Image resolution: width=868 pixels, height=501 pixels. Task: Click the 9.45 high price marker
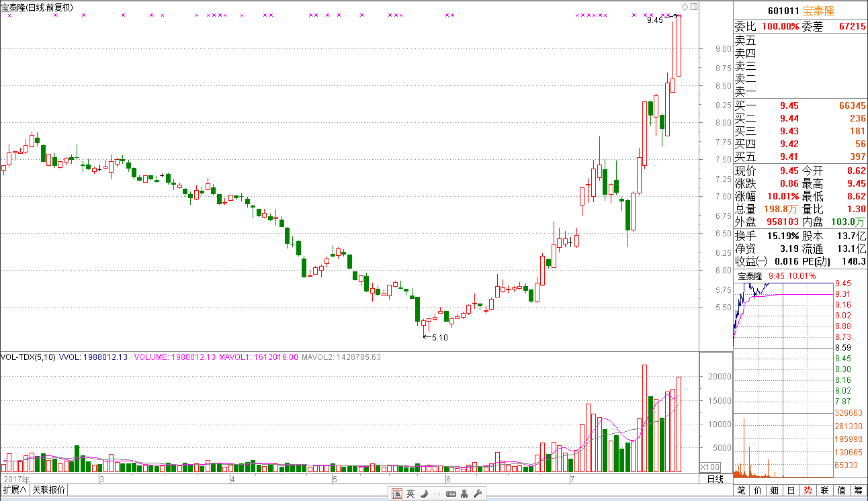coord(655,20)
